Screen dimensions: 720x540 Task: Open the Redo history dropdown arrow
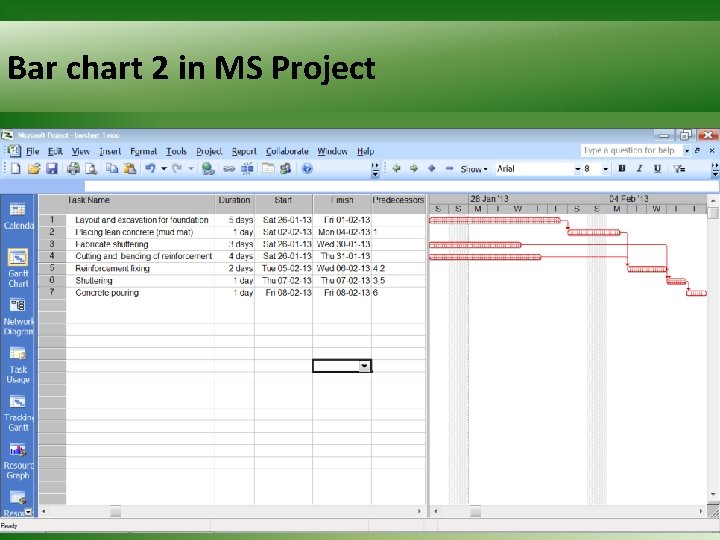tap(191, 169)
